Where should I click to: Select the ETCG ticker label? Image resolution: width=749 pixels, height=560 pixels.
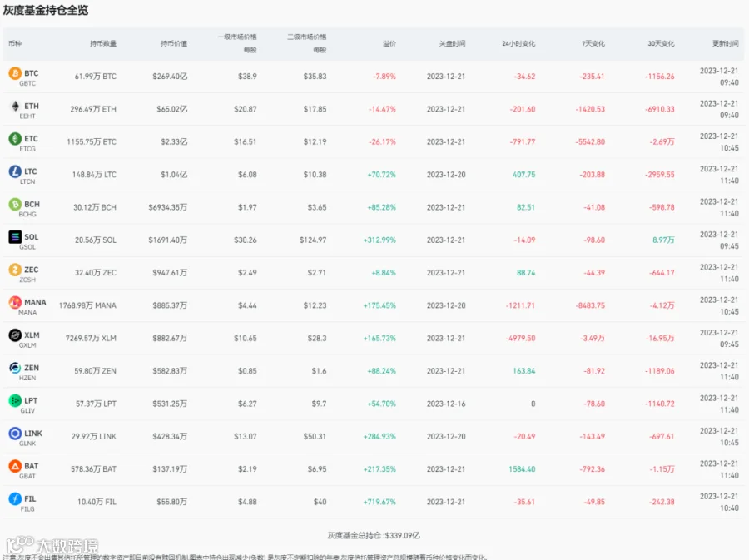pos(27,149)
